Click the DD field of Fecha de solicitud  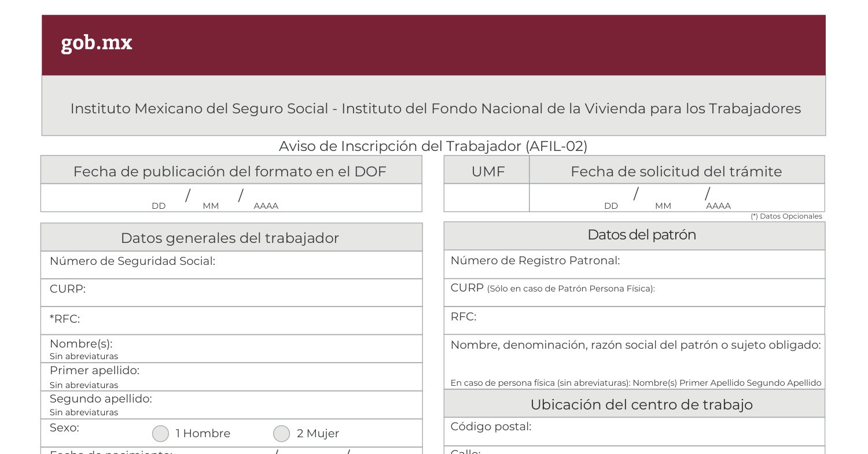pyautogui.click(x=611, y=197)
